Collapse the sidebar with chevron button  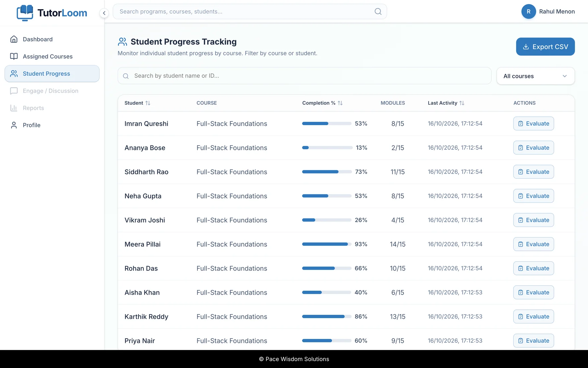104,13
